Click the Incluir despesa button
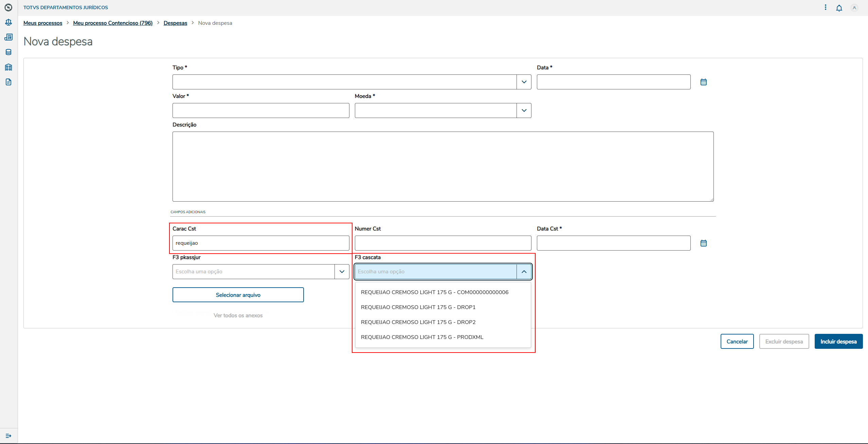 (x=838, y=341)
